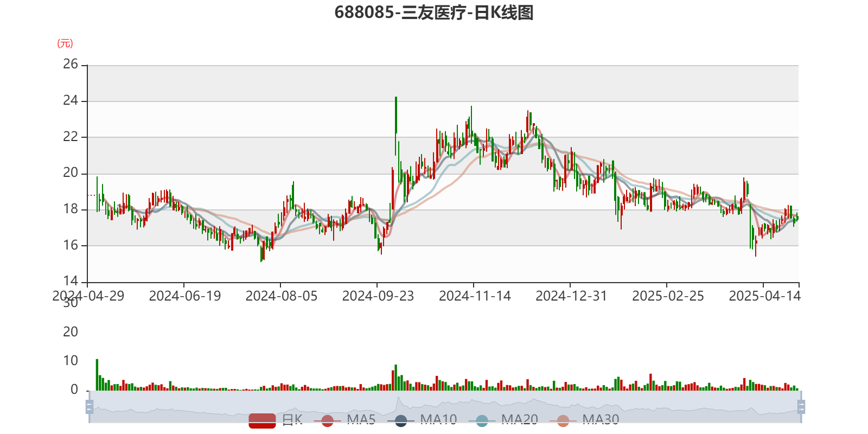Select the 16 price axis label
The image size is (868, 434).
tap(71, 245)
